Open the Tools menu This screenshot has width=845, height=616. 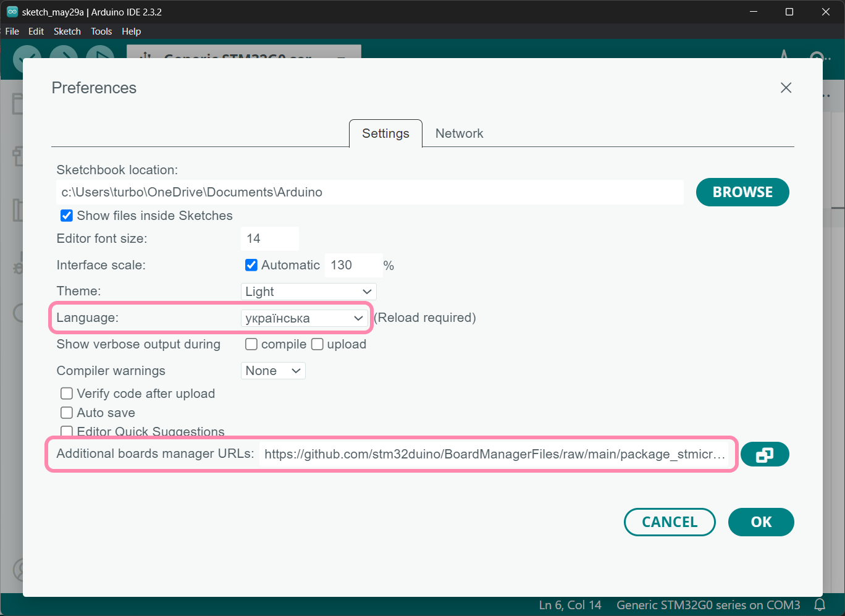pos(101,32)
